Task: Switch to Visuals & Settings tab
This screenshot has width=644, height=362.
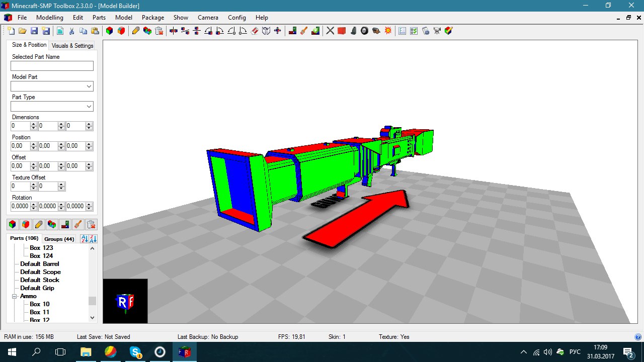Action: 72,45
